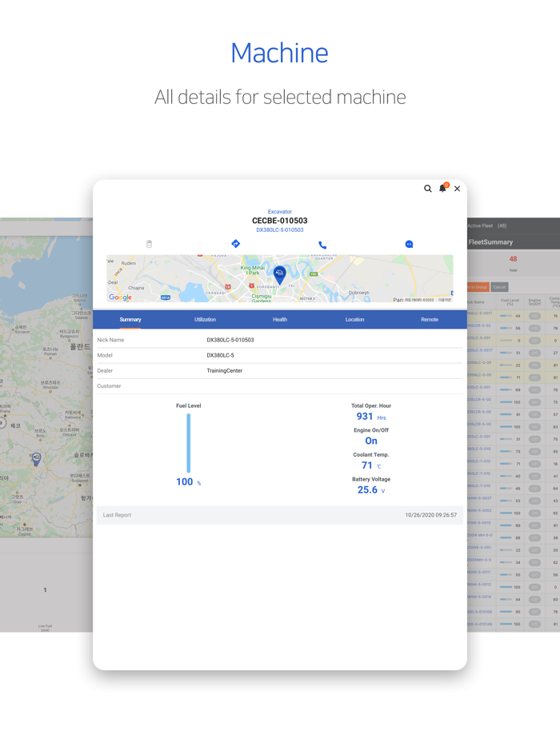Click Cancel in the Fleet Summary window
Viewport: 560px width, 747px height.
499,287
